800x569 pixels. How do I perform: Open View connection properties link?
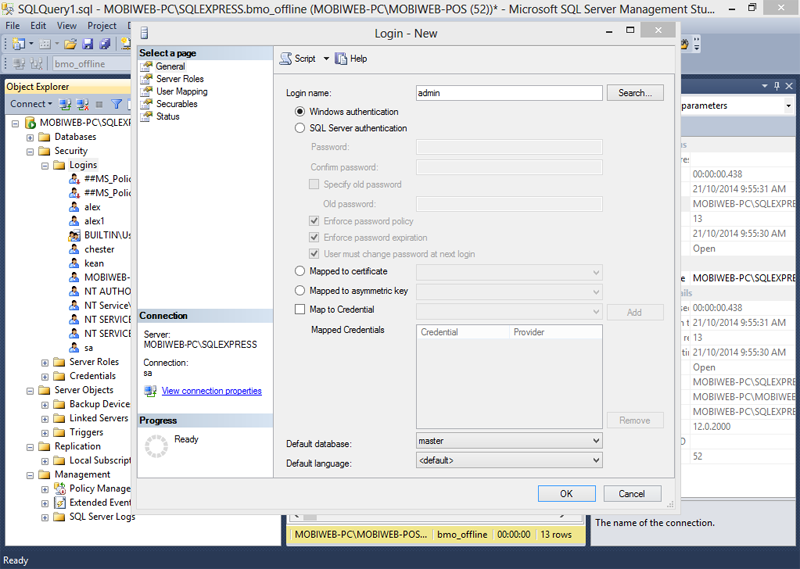211,391
